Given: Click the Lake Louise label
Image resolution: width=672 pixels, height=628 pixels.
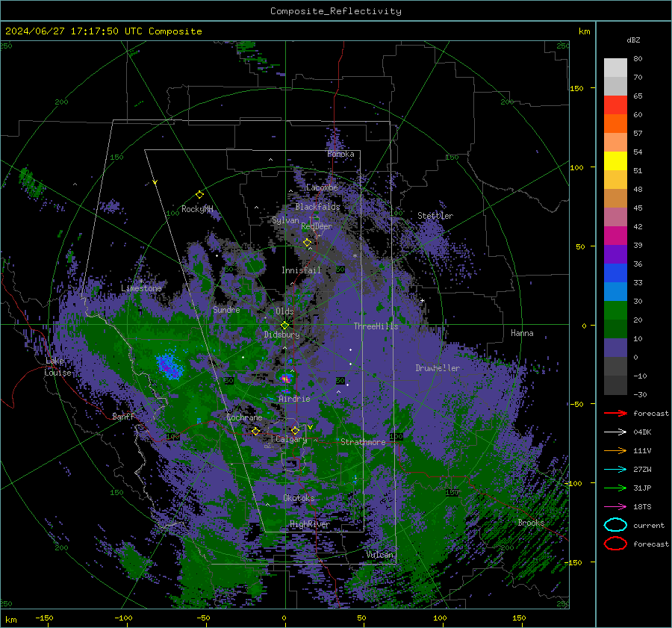Looking at the screenshot, I should coord(57,367).
